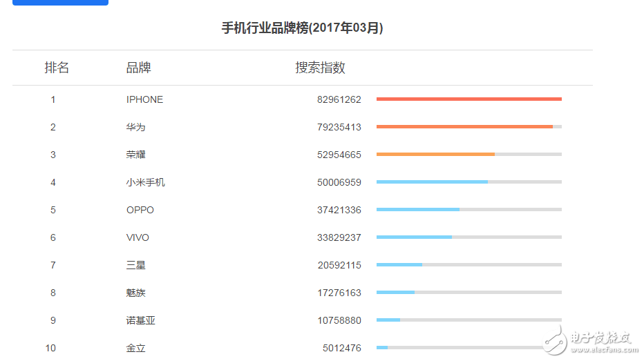Click the blue 三星 index bar

click(399, 264)
